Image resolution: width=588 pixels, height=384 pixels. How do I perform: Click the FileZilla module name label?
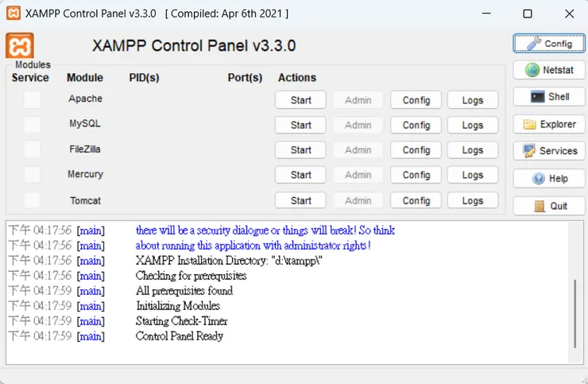[x=85, y=149]
